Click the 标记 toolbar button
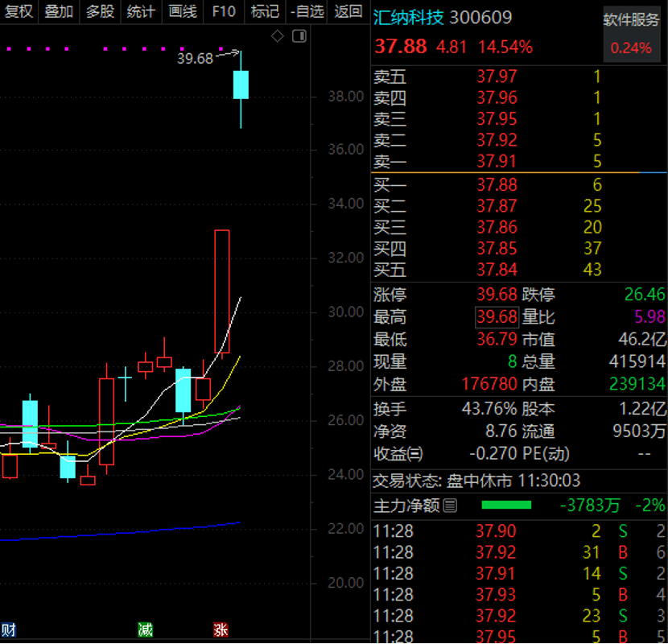 pyautogui.click(x=265, y=11)
